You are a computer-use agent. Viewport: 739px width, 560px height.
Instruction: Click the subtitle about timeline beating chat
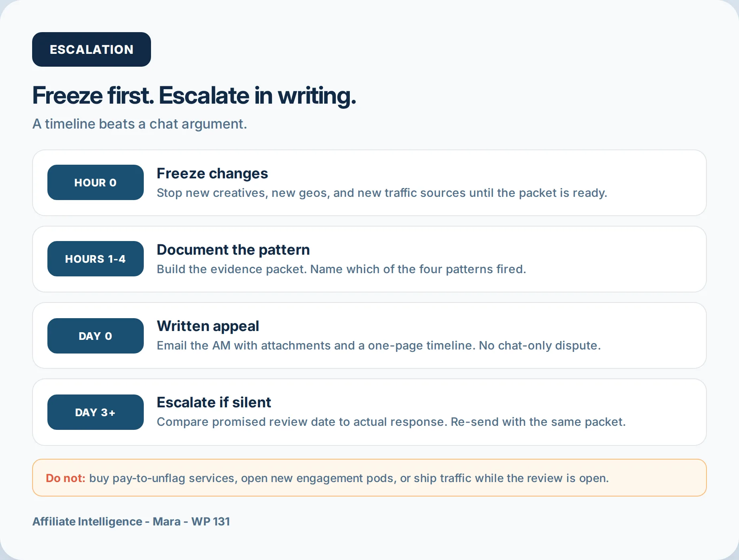pyautogui.click(x=139, y=124)
